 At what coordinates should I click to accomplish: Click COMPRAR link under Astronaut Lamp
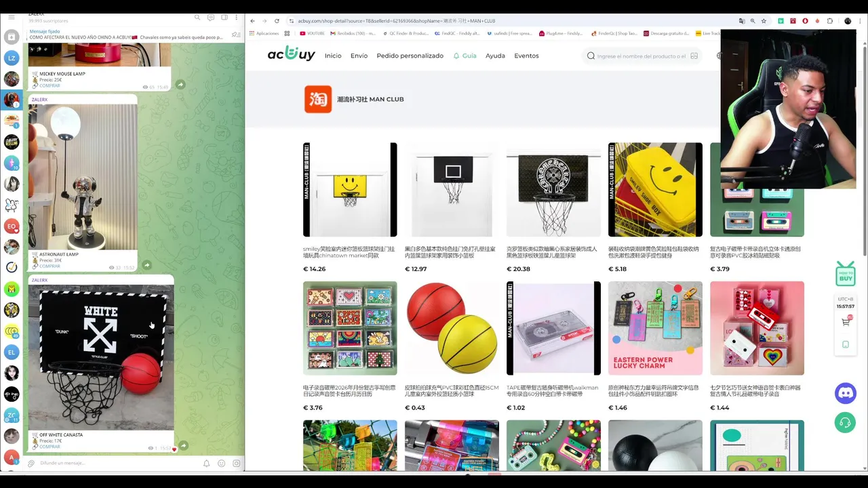[50, 266]
